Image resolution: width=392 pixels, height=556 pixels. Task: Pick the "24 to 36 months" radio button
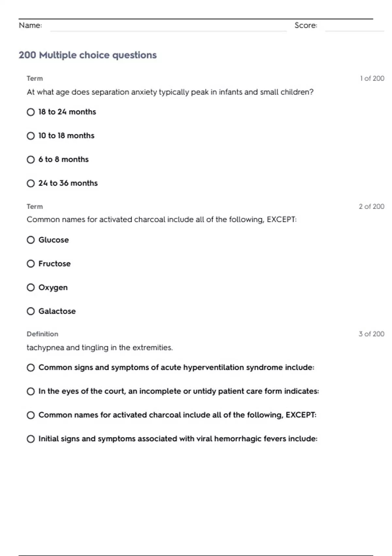click(31, 183)
